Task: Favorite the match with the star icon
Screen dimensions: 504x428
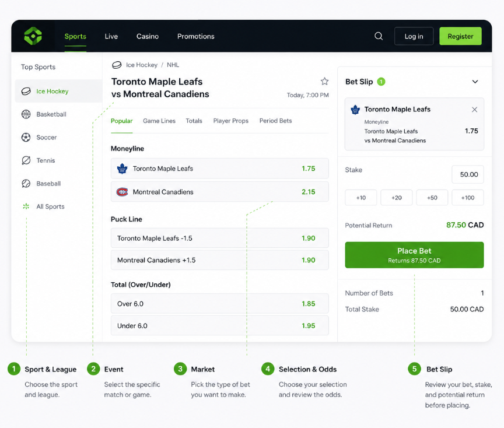Action: 325,81
